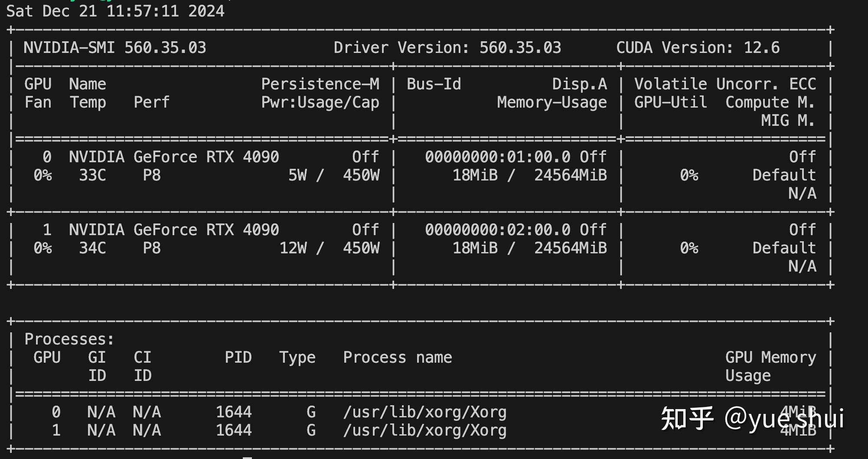Click the Driver Version: 560.35.03 text

point(447,47)
